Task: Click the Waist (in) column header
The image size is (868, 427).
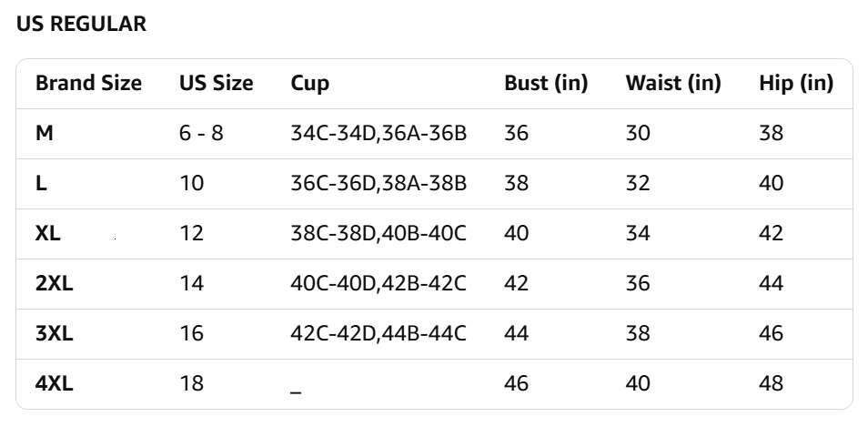Action: (x=672, y=84)
